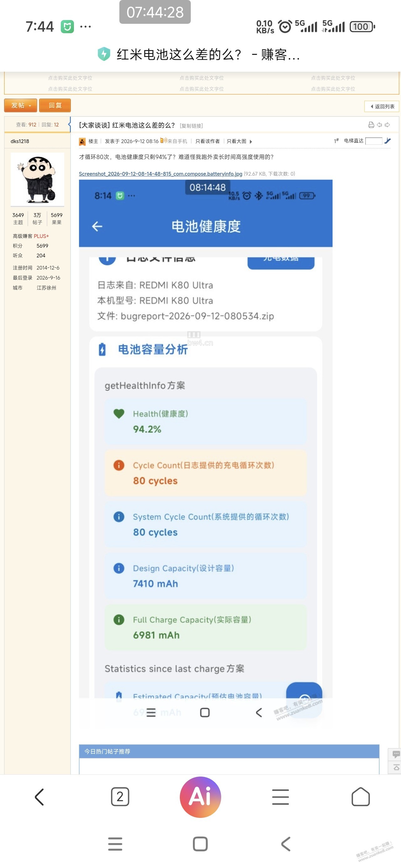The image size is (401, 868).
Task: Click the floor-jump arrow icon next to 电梯直达
Action: point(388,141)
